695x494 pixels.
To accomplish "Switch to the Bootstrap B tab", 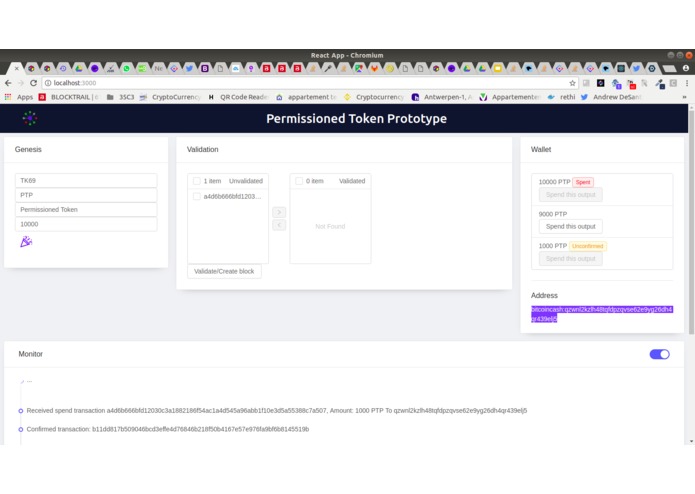I will coord(204,68).
